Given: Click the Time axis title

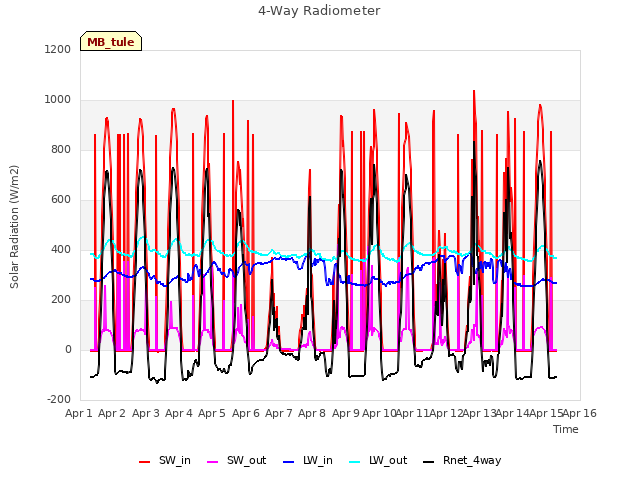Looking at the screenshot, I should (566, 429).
